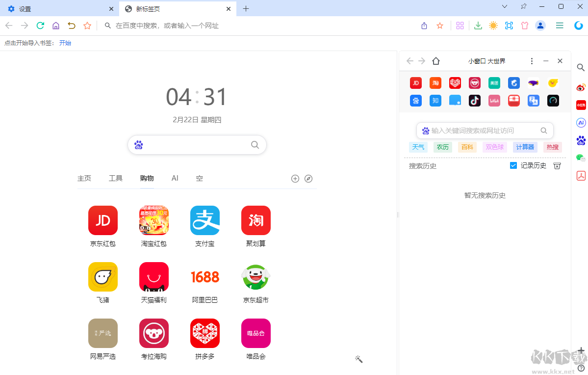Open Xiaohongshu in the right sidebar

(x=581, y=105)
